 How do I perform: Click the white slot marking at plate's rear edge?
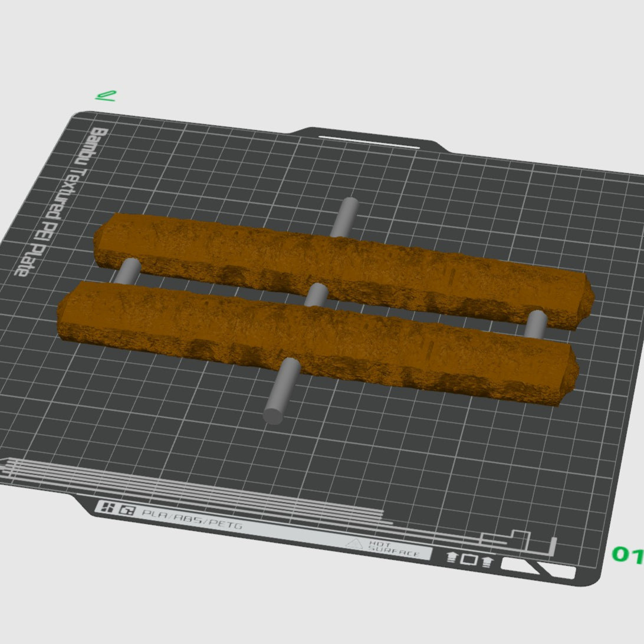tap(369, 142)
